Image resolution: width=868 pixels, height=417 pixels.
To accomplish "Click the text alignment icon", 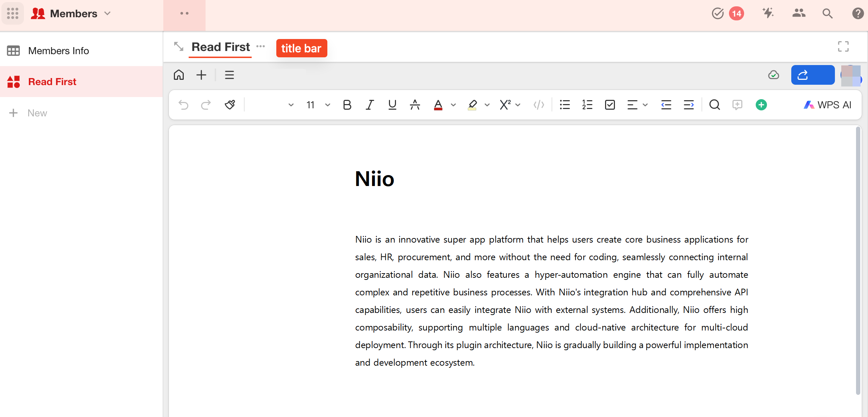I will [x=633, y=105].
